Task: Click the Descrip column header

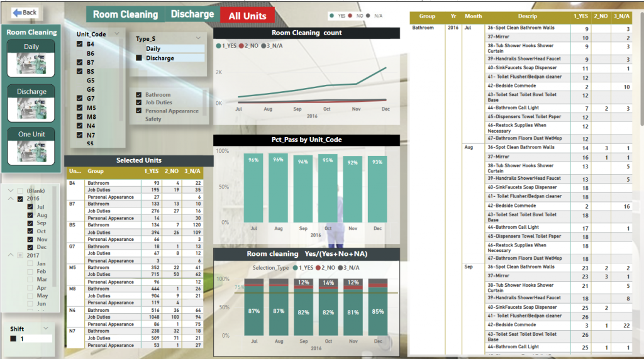Action: coord(527,16)
